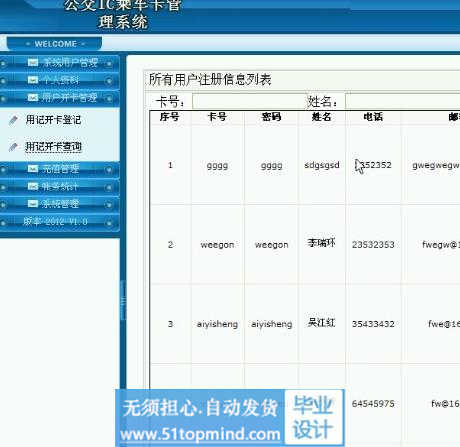Click envelope icon beside 充值管理

33,169
